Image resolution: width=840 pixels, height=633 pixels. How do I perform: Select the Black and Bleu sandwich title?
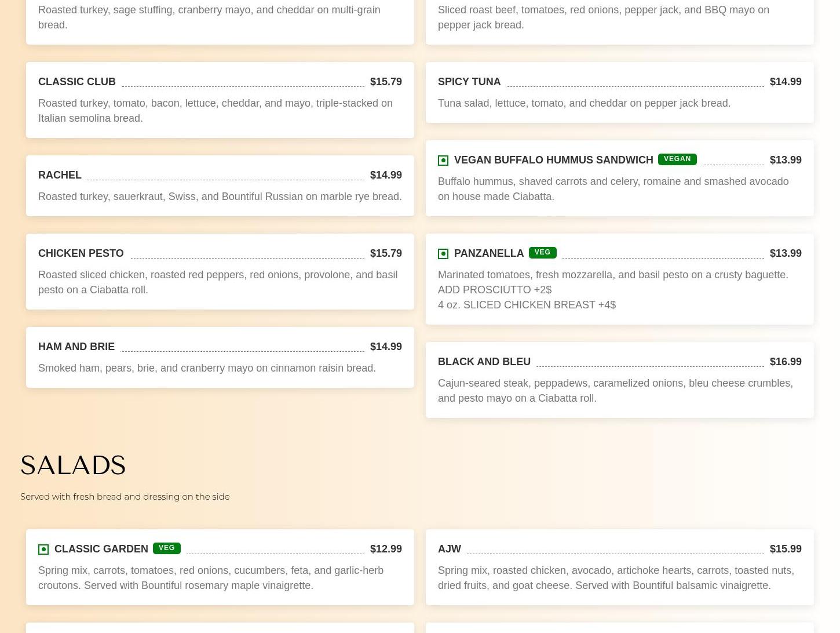click(484, 362)
